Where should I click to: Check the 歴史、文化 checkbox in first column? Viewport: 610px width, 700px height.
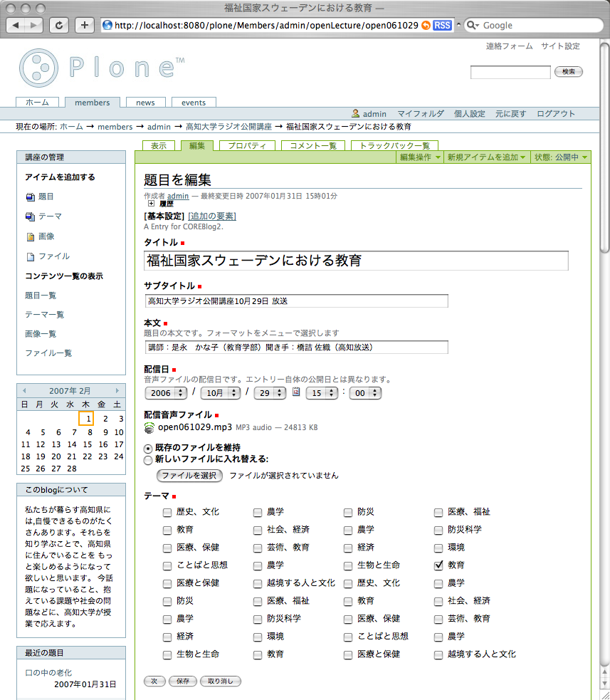click(x=167, y=513)
